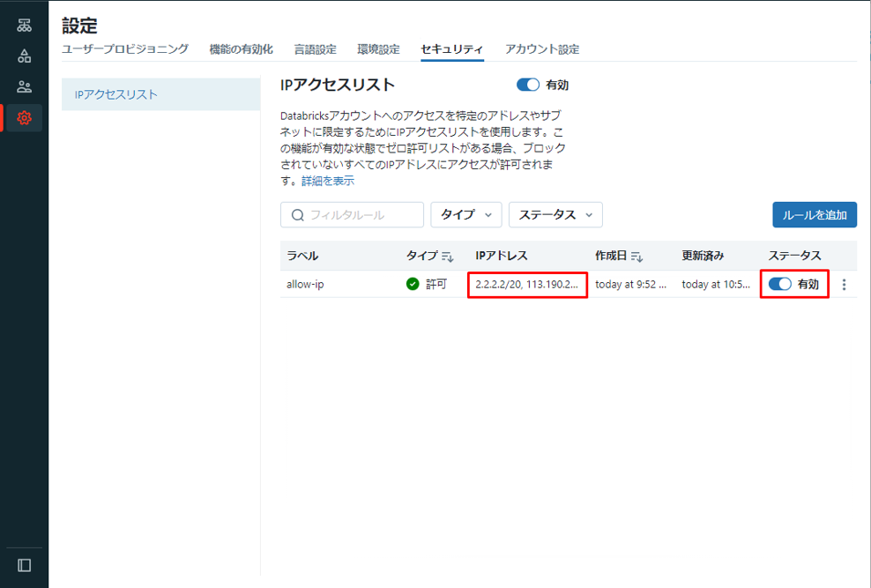Collapse the sidebar using bottom panel icon

(x=25, y=565)
